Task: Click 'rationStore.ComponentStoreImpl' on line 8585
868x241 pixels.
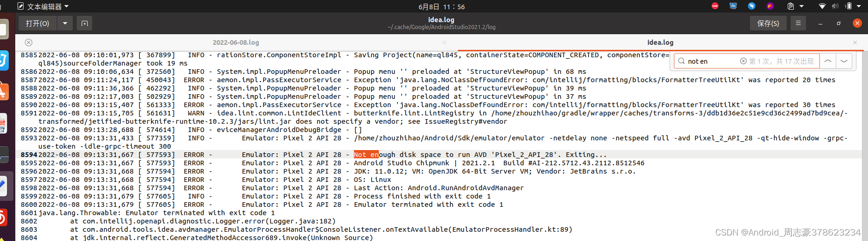Action: click(279, 55)
